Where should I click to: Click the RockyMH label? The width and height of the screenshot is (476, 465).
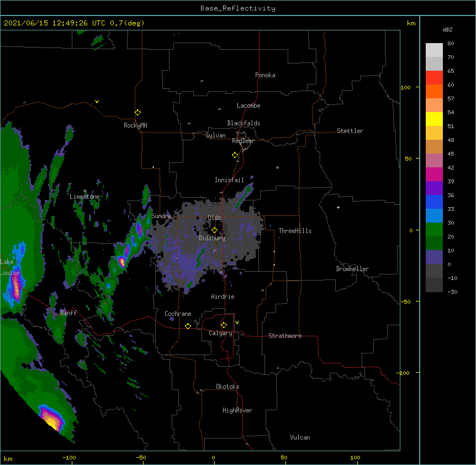tap(135, 125)
